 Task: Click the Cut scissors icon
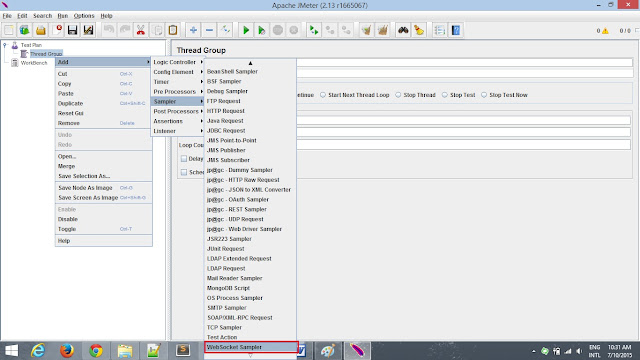click(x=141, y=30)
